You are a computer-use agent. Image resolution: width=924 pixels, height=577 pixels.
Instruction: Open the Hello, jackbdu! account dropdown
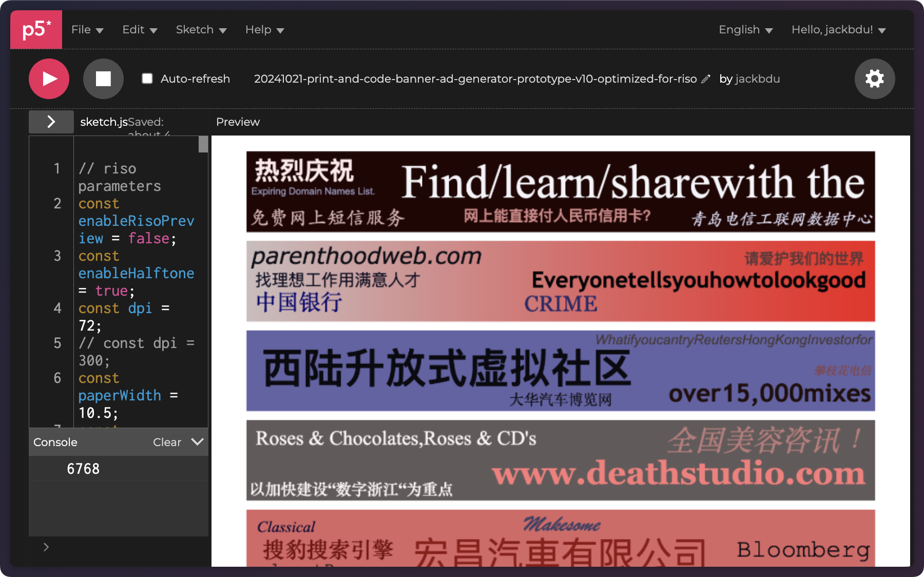click(838, 30)
